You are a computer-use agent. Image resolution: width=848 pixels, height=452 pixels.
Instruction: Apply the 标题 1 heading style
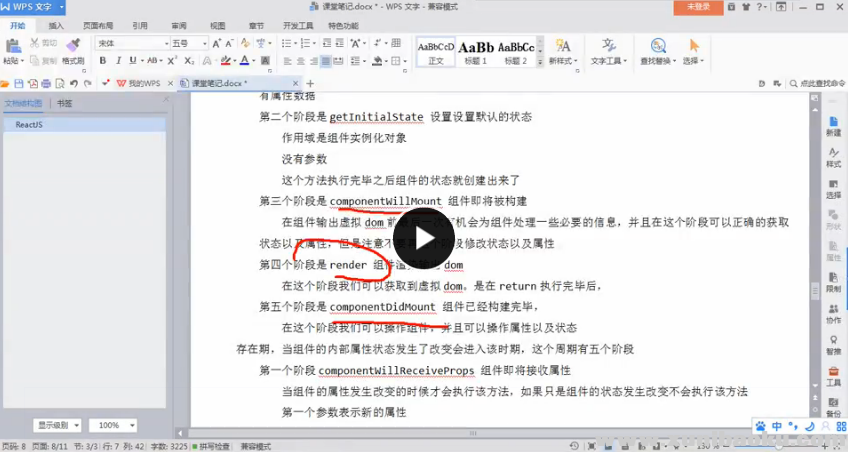(476, 51)
